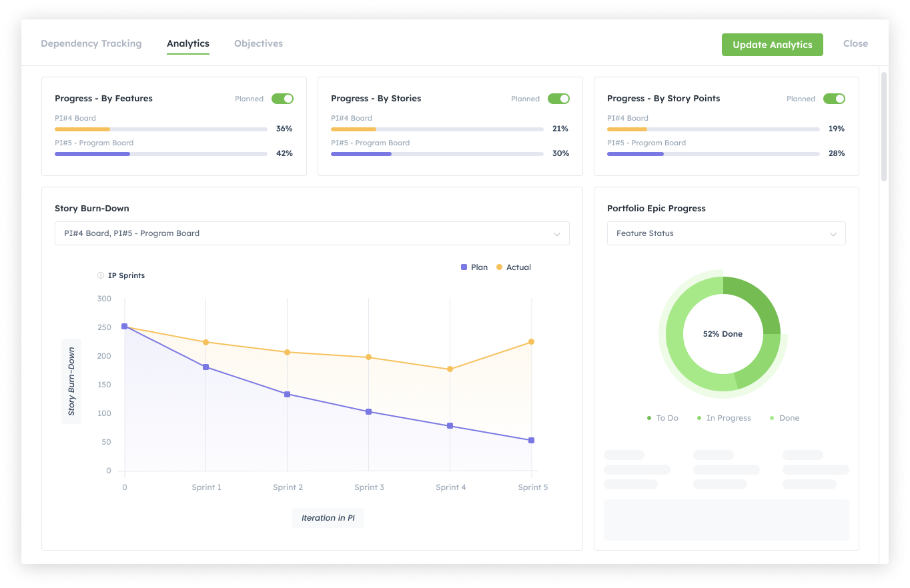Toggle Planned switch for Progress - By Stories
Viewport: 910px width, 588px height.
click(x=558, y=99)
